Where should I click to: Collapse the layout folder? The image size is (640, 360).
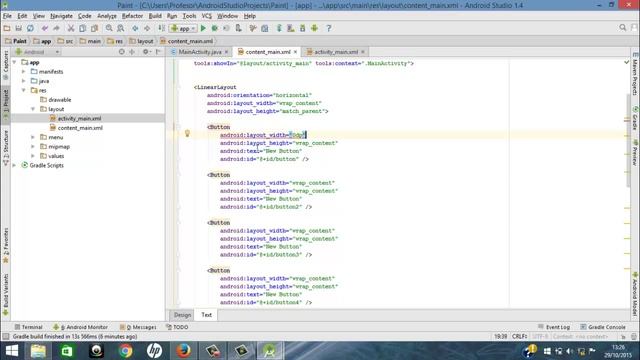coord(33,109)
